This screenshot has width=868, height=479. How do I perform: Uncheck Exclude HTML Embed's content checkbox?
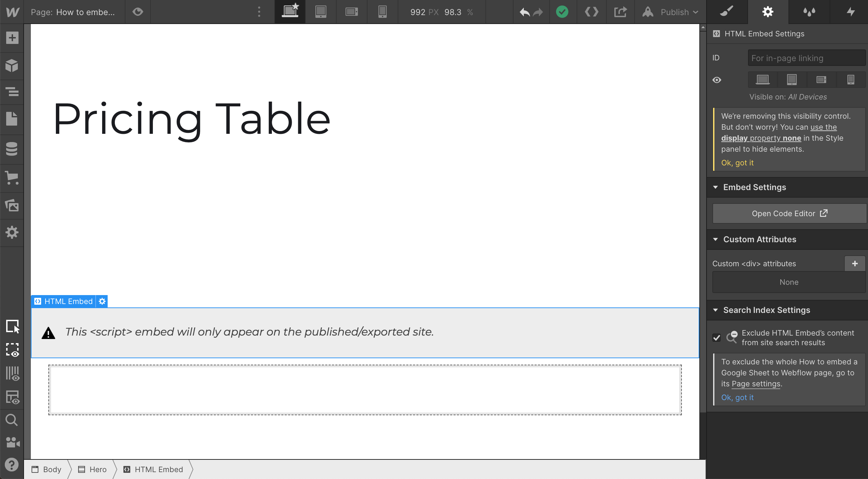[x=716, y=338]
